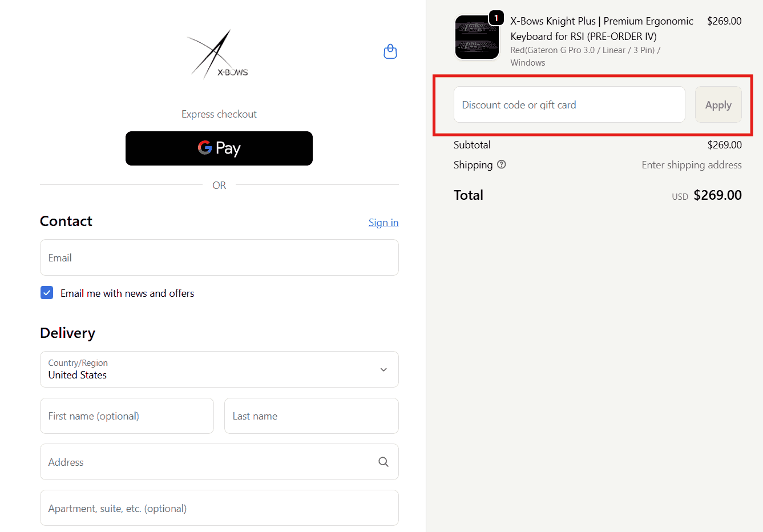Click the Shipping help question mark icon
Screen dimensions: 763x532
502,164
